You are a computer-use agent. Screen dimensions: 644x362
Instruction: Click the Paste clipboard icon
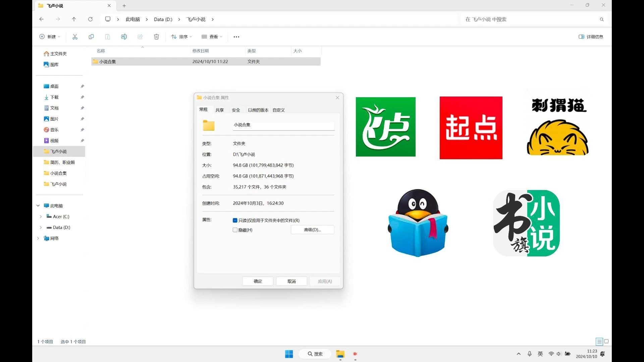(107, 37)
